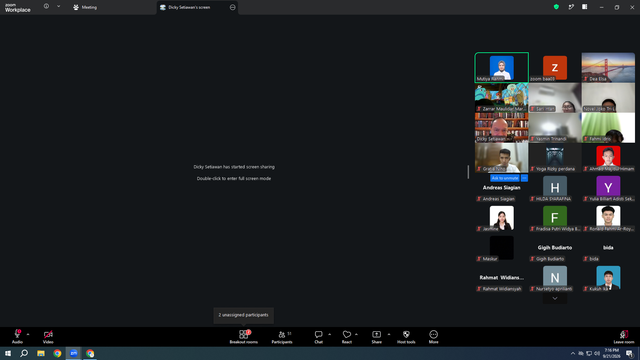This screenshot has width=640, height=360.
Task: Expand audio options arrow beside Audio
Action: pos(28,334)
